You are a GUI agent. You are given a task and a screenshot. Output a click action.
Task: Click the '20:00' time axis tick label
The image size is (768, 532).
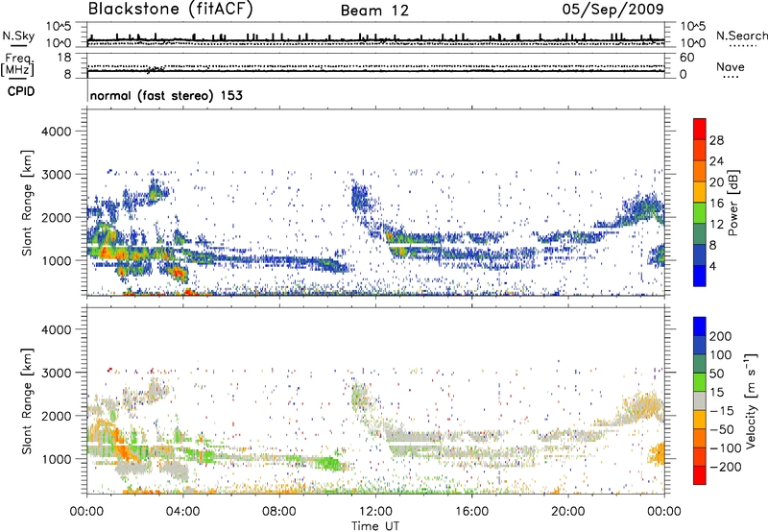(x=568, y=512)
